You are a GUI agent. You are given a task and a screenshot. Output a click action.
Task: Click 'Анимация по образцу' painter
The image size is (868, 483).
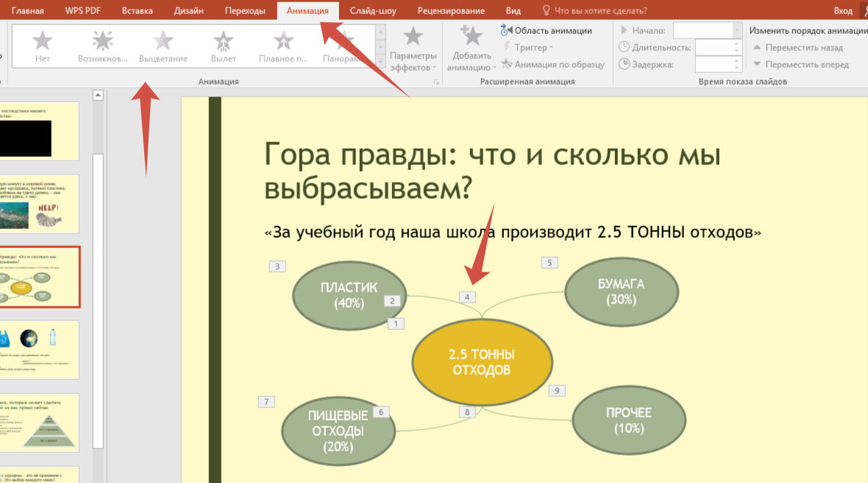[552, 64]
